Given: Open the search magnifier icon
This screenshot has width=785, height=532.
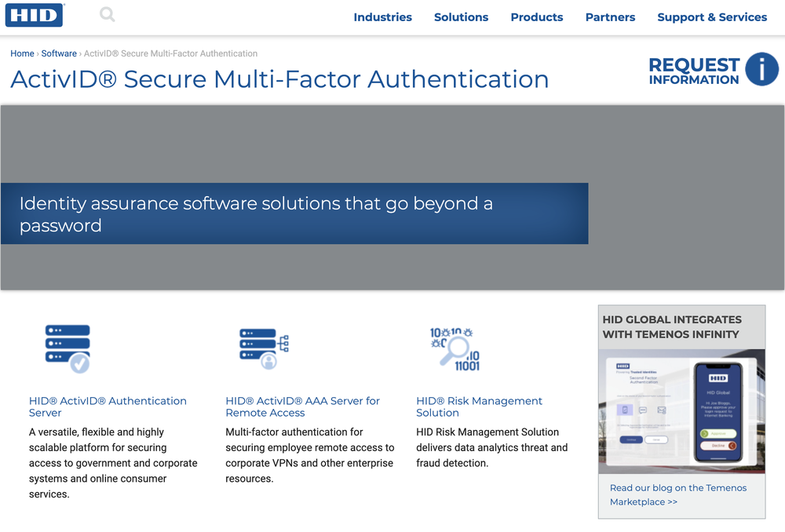Looking at the screenshot, I should 107,14.
